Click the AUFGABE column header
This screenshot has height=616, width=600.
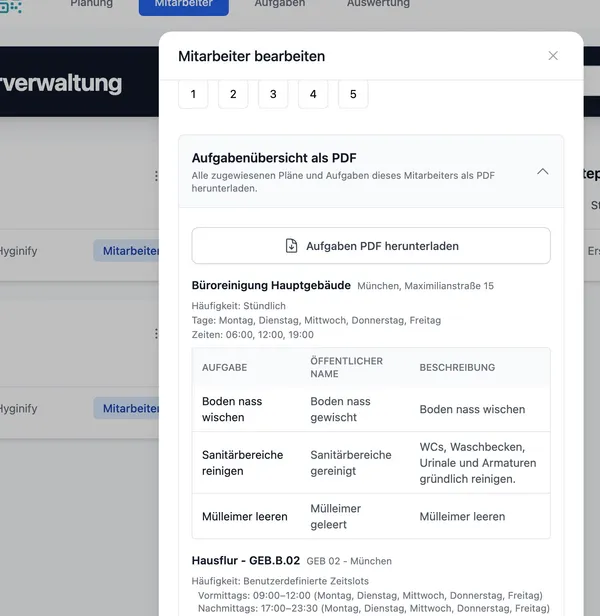click(x=224, y=368)
